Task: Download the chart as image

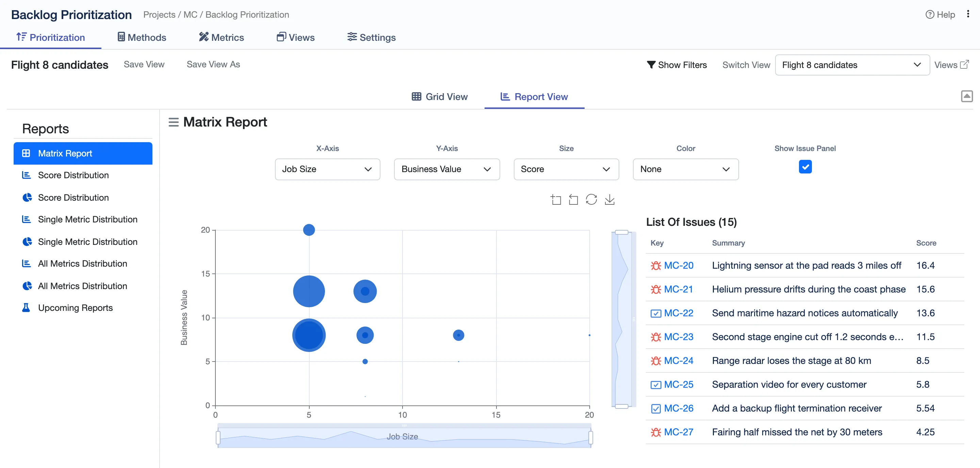Action: tap(609, 200)
